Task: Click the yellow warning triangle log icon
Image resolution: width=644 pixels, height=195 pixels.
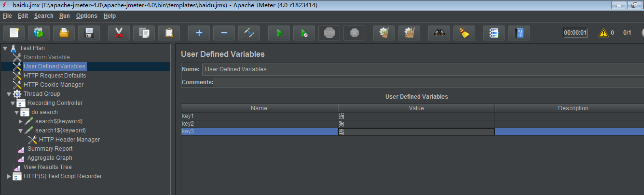Action: point(603,33)
